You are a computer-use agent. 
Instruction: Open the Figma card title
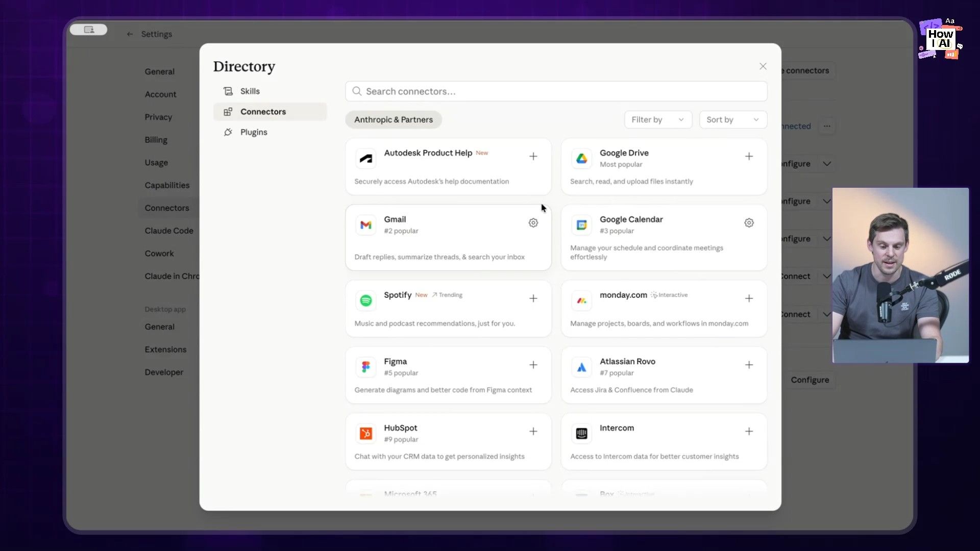coord(395,362)
